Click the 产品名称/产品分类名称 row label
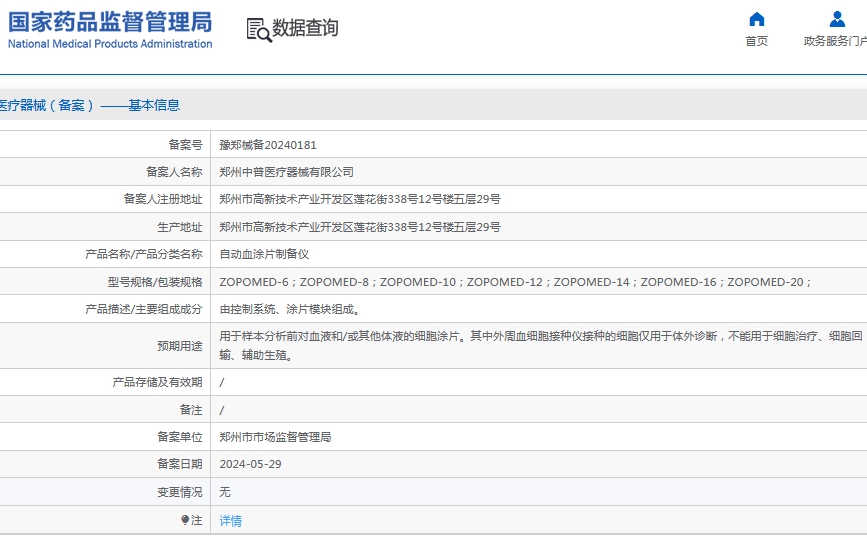The height and width of the screenshot is (541, 867). pyautogui.click(x=144, y=254)
